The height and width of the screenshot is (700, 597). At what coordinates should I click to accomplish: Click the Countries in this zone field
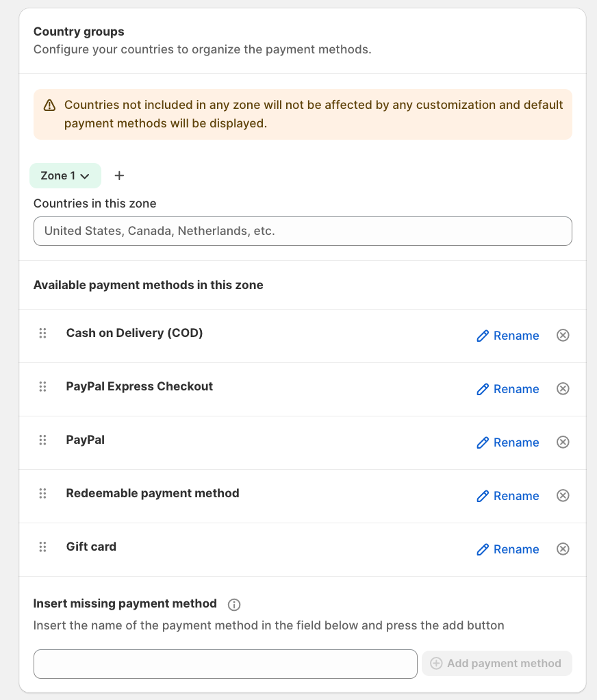tap(303, 232)
